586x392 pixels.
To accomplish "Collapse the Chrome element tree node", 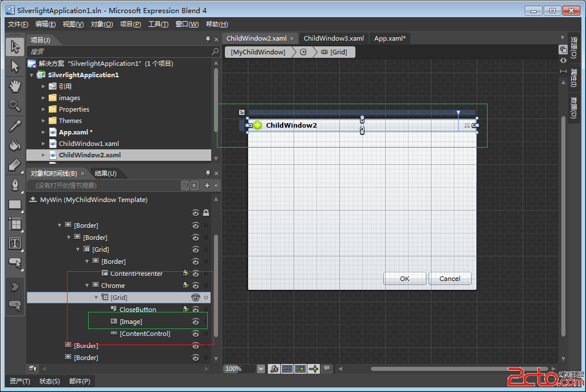I will tap(87, 286).
